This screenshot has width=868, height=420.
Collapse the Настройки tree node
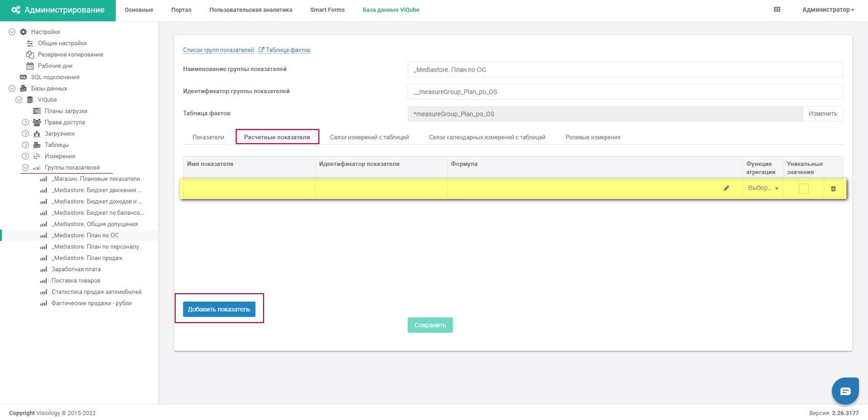pyautogui.click(x=12, y=32)
